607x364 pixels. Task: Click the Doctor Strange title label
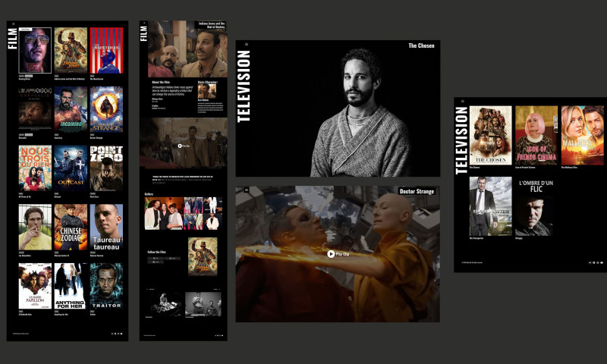point(417,191)
